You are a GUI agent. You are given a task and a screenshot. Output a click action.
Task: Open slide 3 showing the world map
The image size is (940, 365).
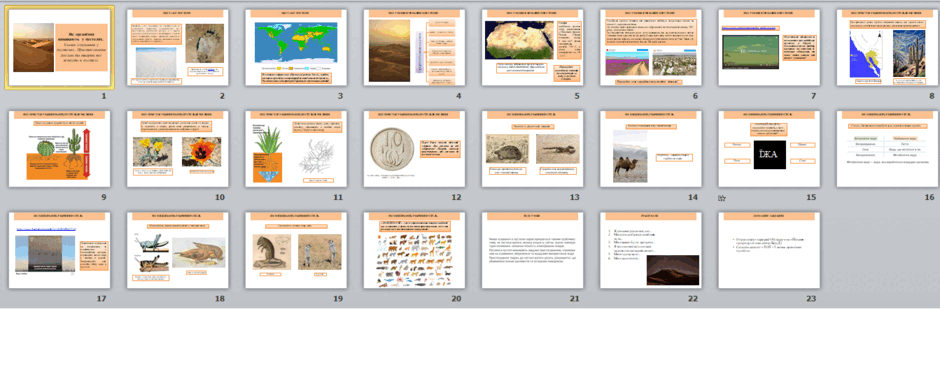(x=296, y=48)
